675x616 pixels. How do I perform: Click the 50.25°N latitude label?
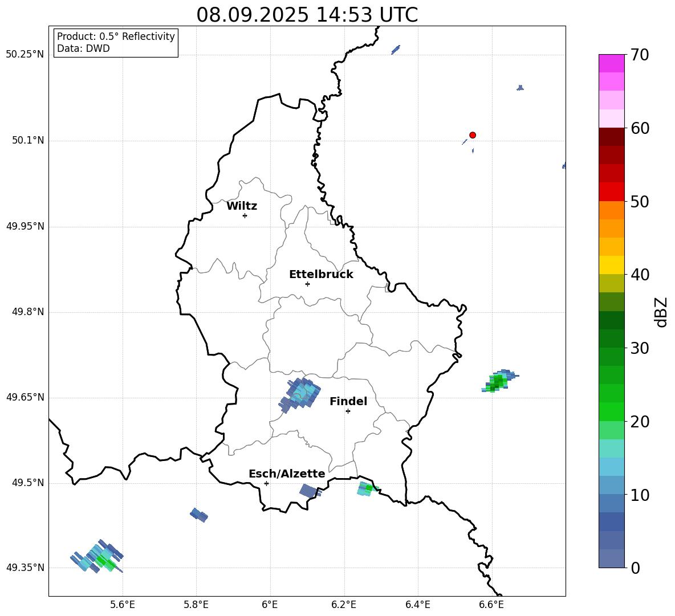[x=25, y=55]
